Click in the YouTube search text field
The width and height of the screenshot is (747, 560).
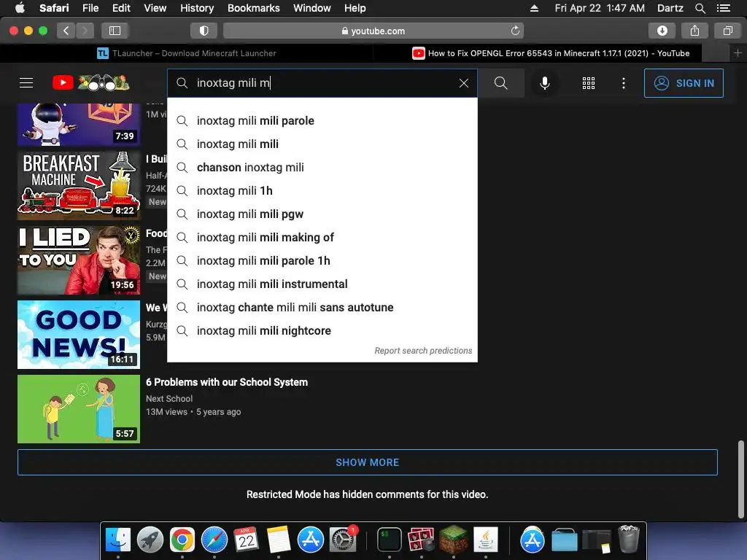324,83
